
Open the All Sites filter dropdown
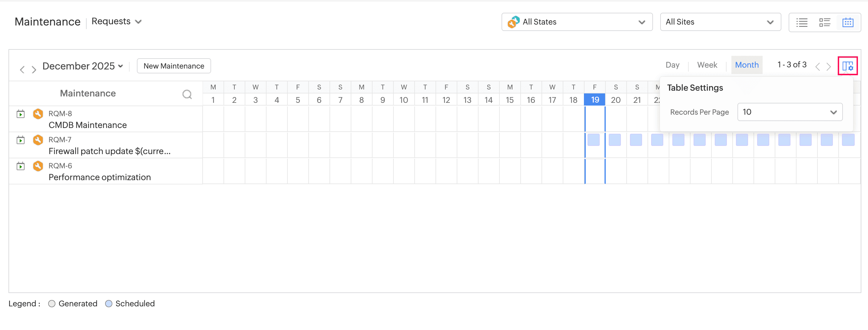(720, 22)
